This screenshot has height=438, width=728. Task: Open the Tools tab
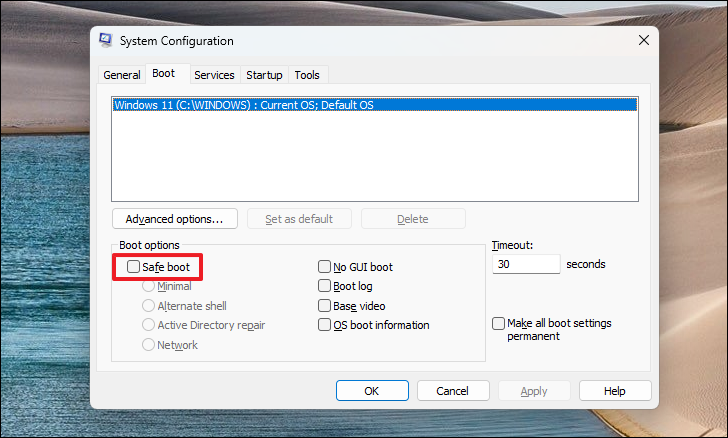(x=307, y=75)
